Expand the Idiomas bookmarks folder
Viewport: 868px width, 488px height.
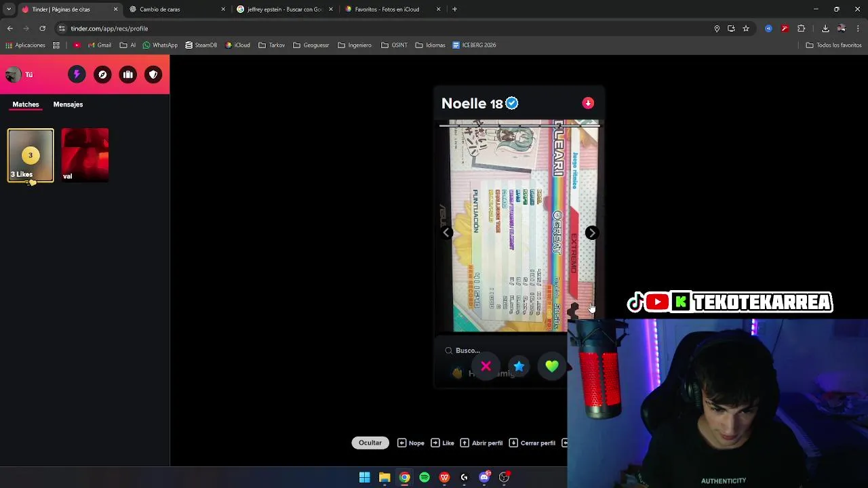click(430, 45)
